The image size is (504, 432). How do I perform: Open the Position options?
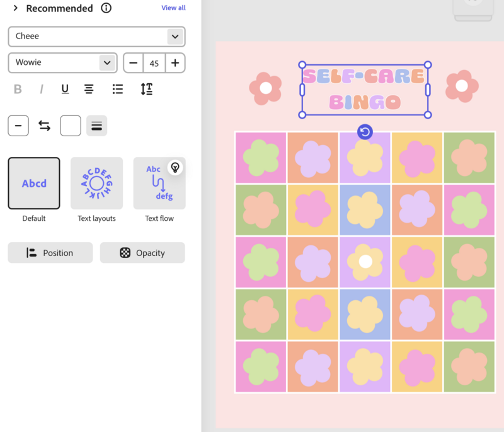click(x=50, y=253)
